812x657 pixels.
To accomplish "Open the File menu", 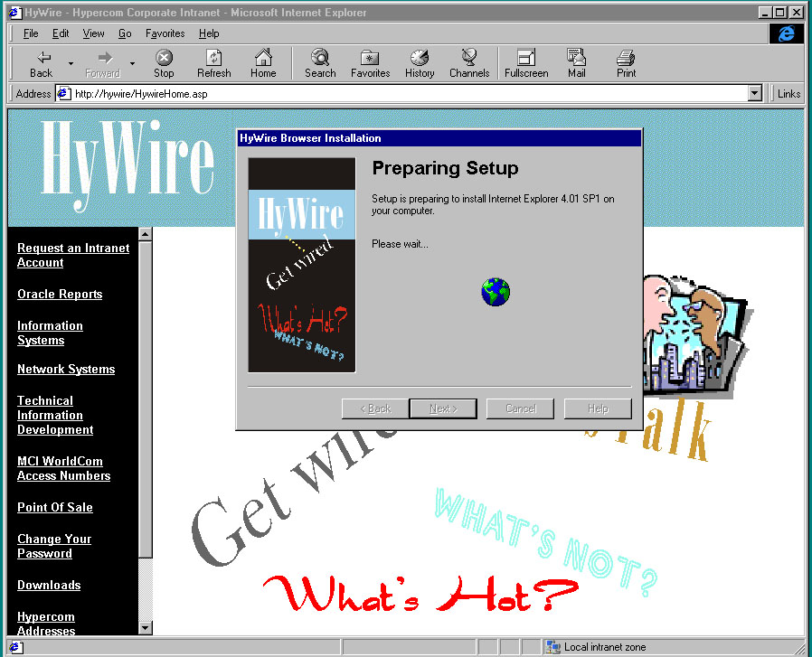I will click(x=31, y=33).
